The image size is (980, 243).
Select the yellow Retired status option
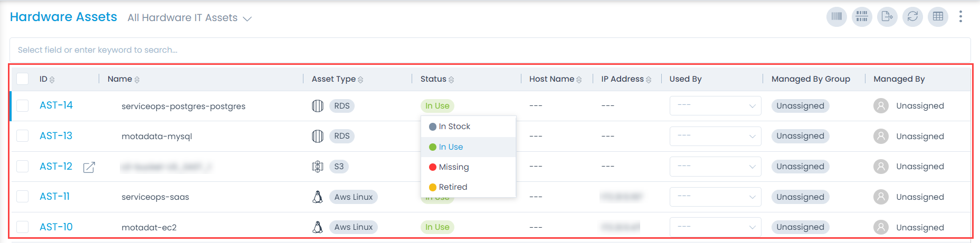click(x=452, y=187)
